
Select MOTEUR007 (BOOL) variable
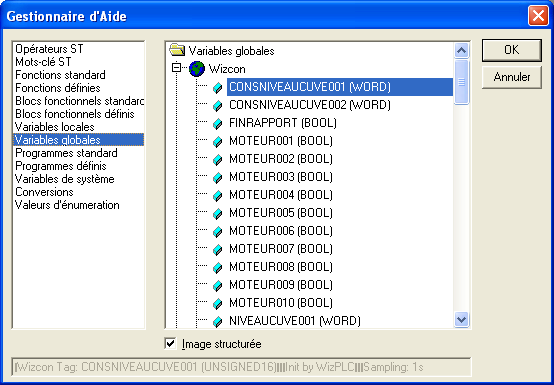(281, 249)
